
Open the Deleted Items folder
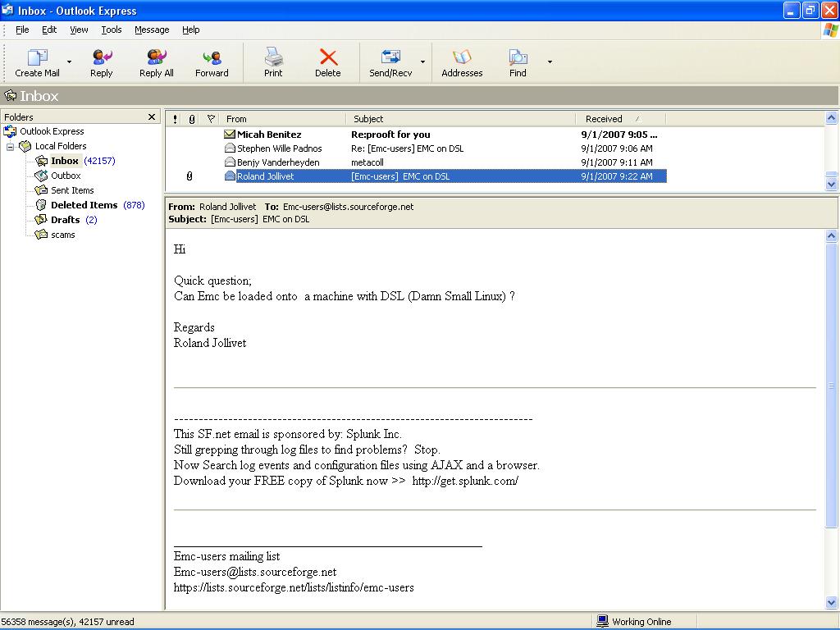pyautogui.click(x=84, y=205)
